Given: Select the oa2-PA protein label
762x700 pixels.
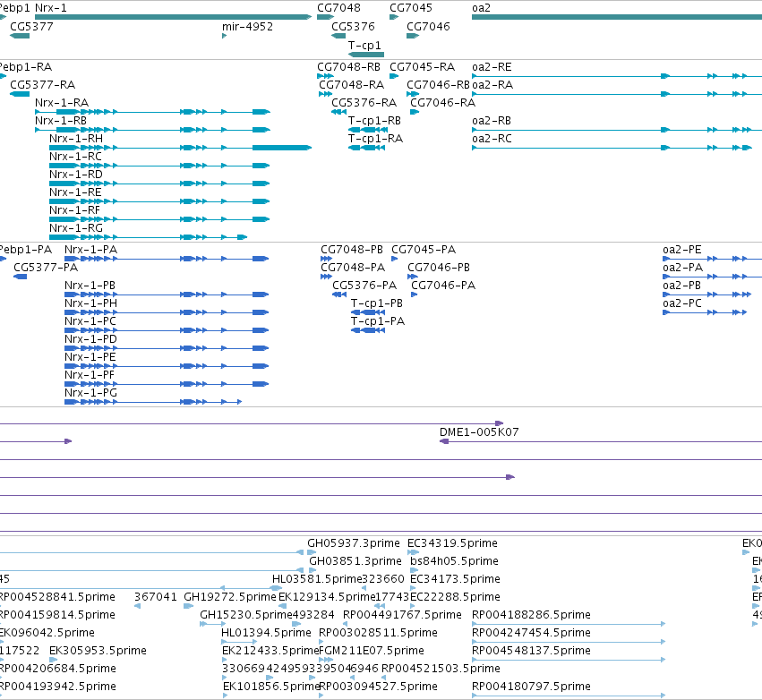Looking at the screenshot, I should pos(683,268).
